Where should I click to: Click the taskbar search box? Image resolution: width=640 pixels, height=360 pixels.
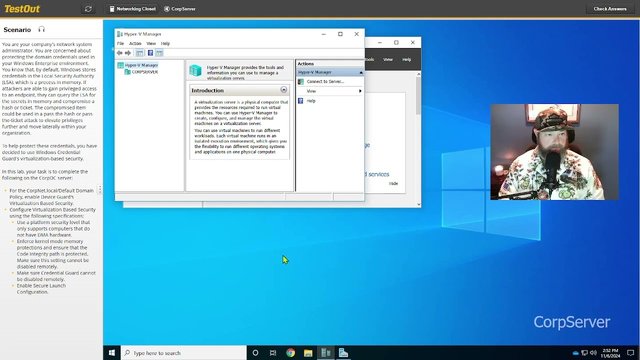184,353
